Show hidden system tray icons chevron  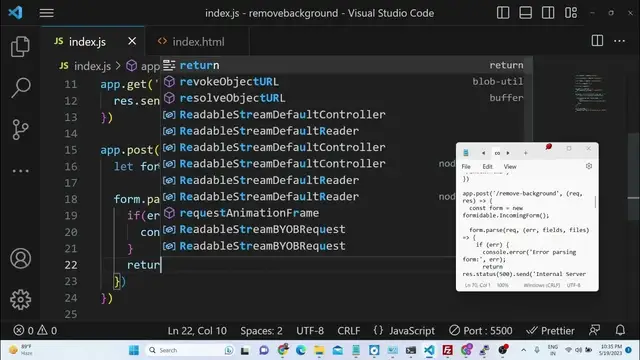pyautogui.click(x=523, y=350)
